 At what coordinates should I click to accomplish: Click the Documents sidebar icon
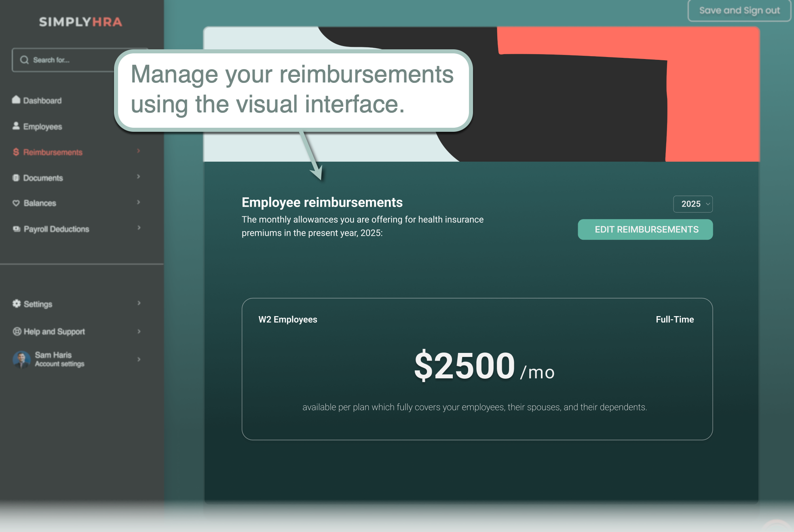(x=16, y=178)
